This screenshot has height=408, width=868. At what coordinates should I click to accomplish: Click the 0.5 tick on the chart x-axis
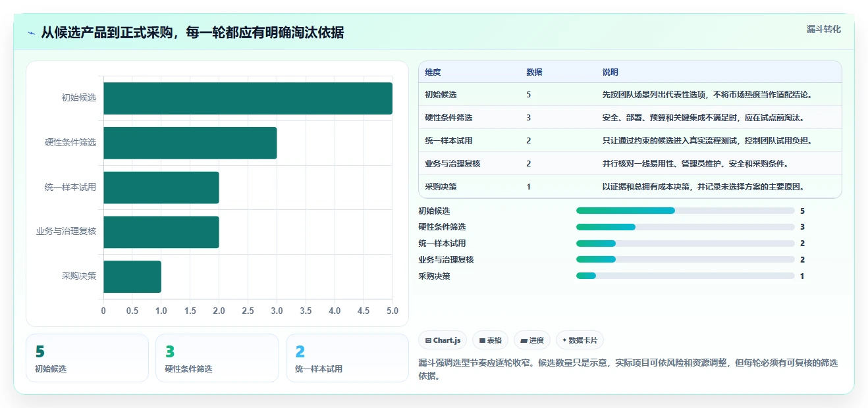click(132, 311)
